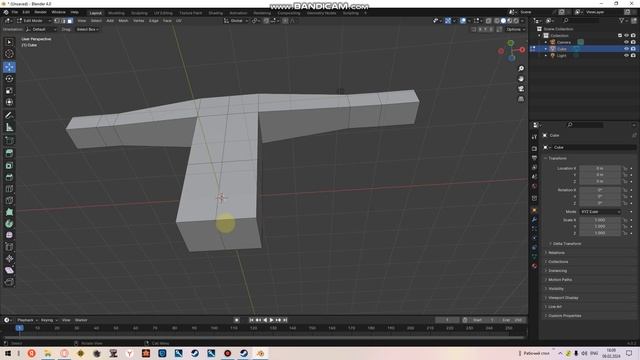640x360 pixels.
Task: Select the Shrink/Fatten tool
Action: [x=9, y=259]
